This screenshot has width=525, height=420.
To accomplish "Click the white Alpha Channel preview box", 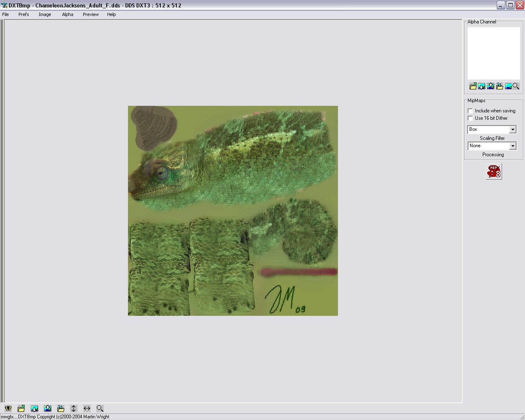I will [494, 53].
